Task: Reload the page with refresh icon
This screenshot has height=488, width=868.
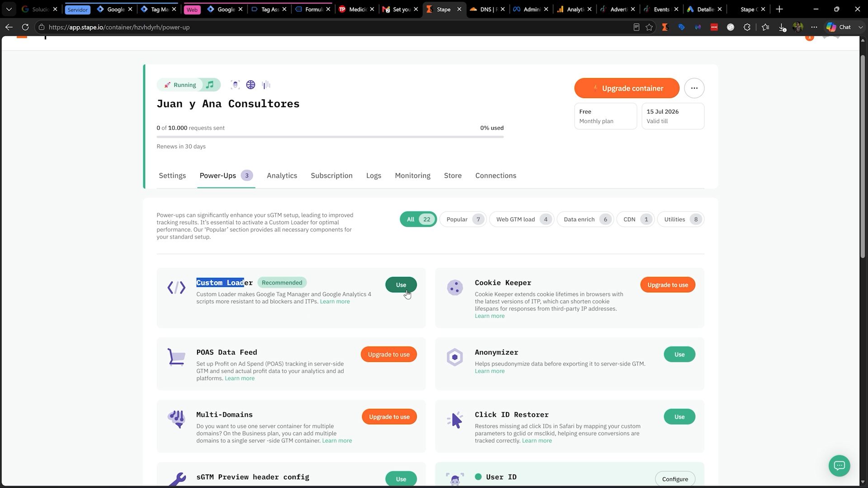Action: pyautogui.click(x=25, y=27)
